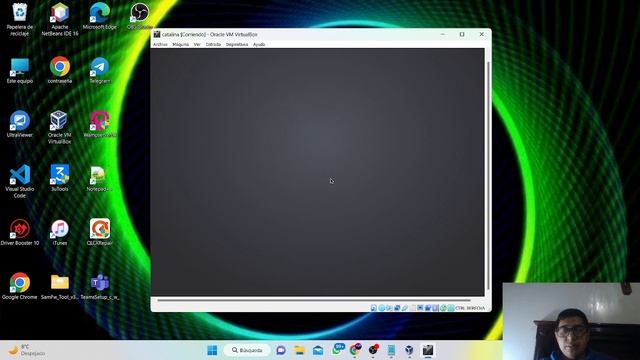Select Google Chrome desktop shortcut
The width and height of the screenshot is (640, 360).
(x=19, y=286)
